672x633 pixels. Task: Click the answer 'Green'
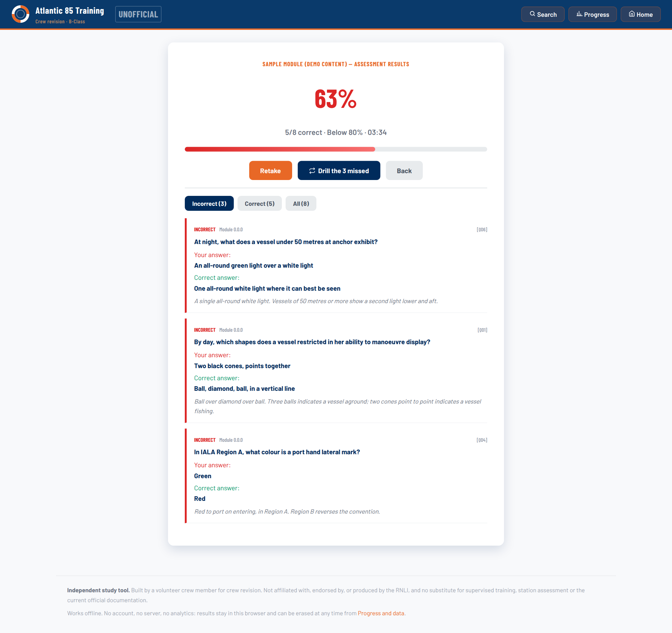point(203,476)
